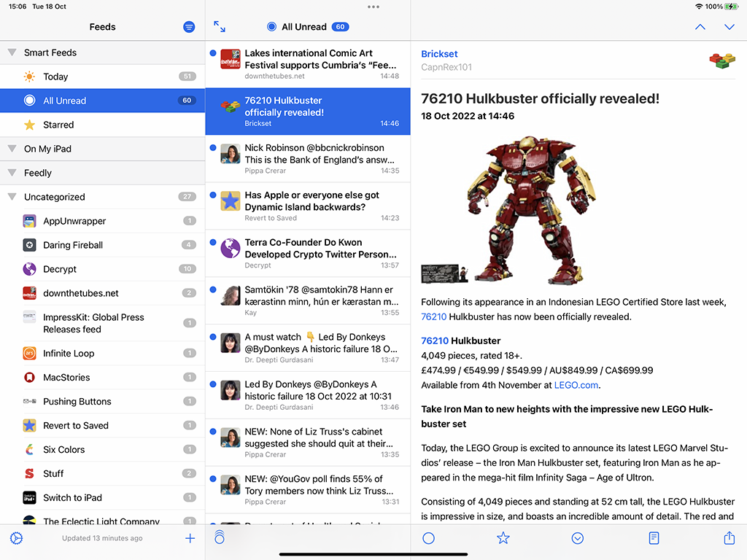Click the battery indicator in status bar
The width and height of the screenshot is (747, 560).
coord(731,7)
